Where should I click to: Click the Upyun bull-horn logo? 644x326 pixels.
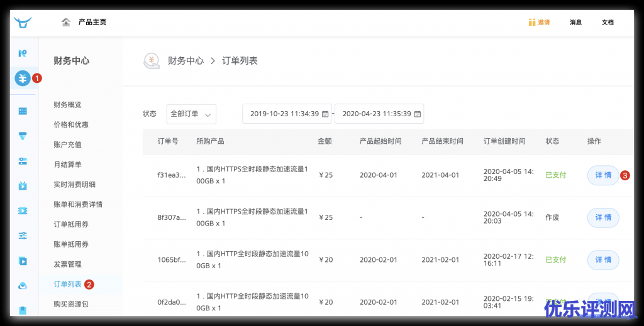click(23, 22)
